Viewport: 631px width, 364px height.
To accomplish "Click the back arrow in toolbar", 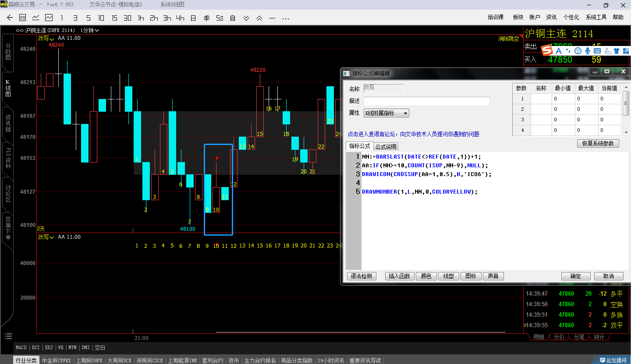I will tap(10, 18).
